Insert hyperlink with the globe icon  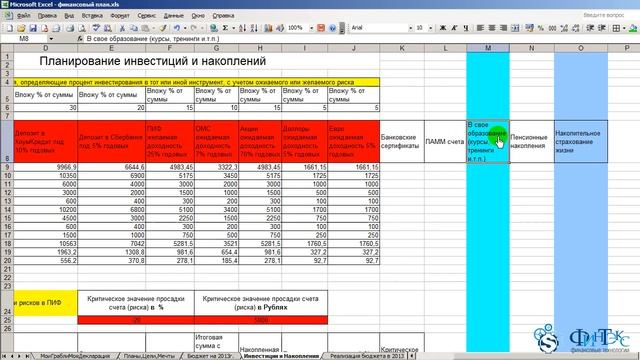[213, 28]
